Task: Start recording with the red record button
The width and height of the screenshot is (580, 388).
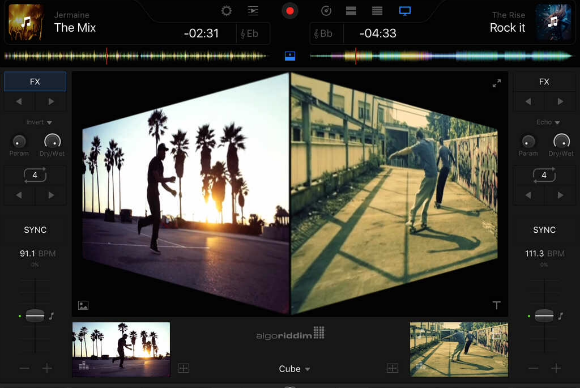Action: [290, 11]
